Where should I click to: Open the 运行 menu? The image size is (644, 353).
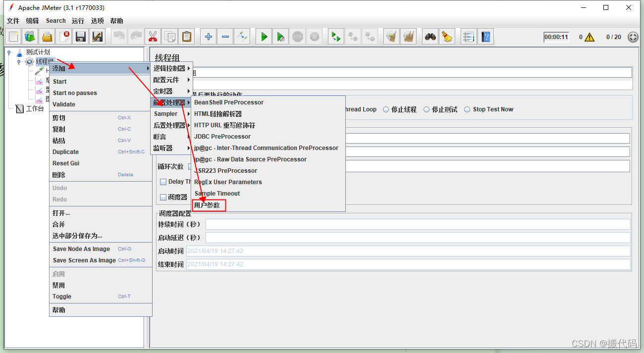pos(78,21)
